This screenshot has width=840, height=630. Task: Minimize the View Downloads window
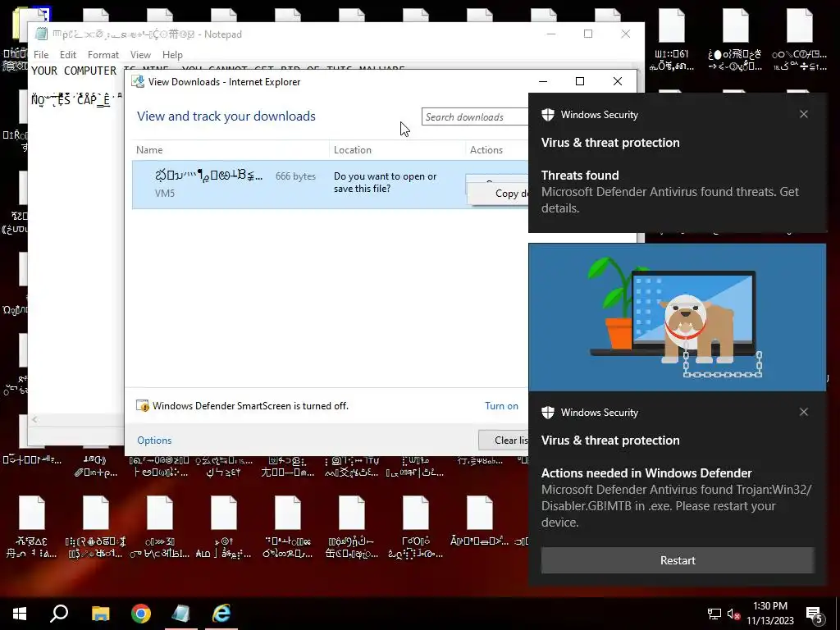pyautogui.click(x=543, y=81)
